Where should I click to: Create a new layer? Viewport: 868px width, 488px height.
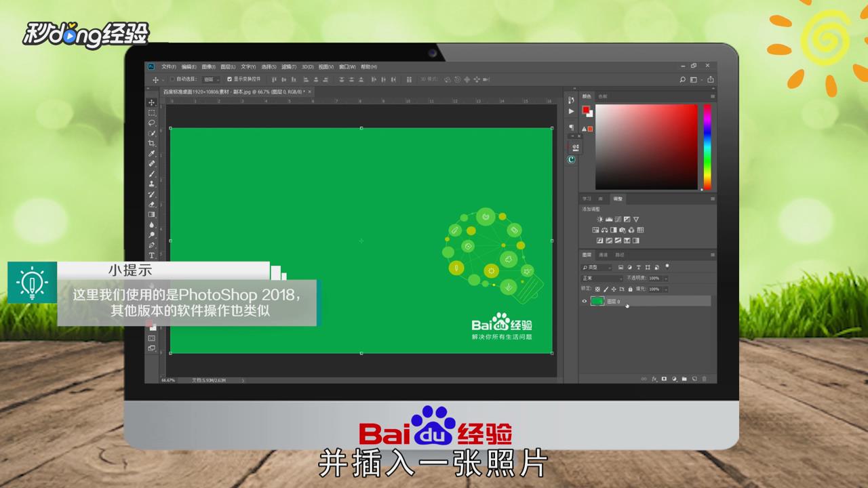[693, 379]
